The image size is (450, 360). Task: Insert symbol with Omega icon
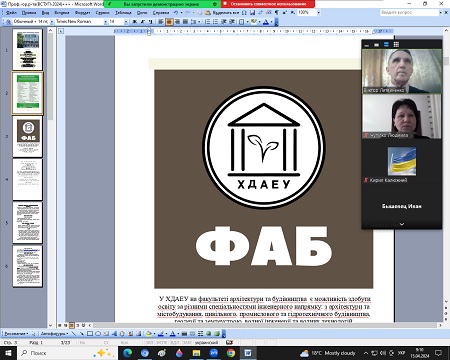click(244, 13)
